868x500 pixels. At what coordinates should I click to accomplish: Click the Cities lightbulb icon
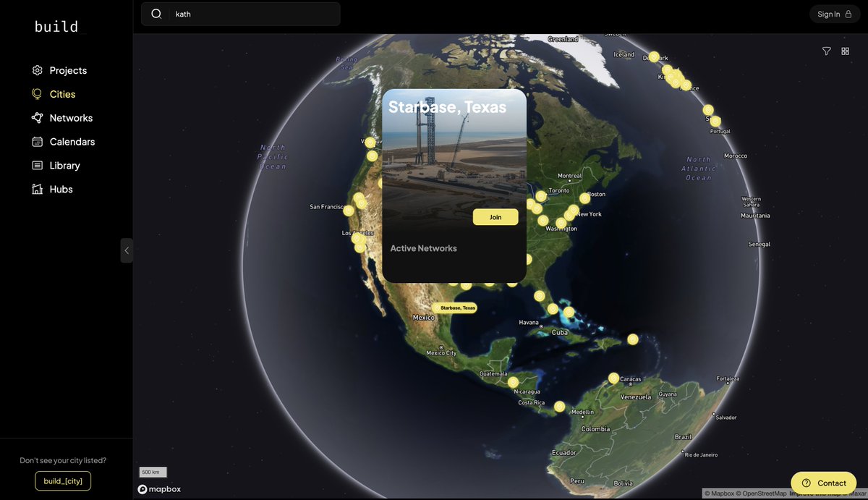pos(38,94)
